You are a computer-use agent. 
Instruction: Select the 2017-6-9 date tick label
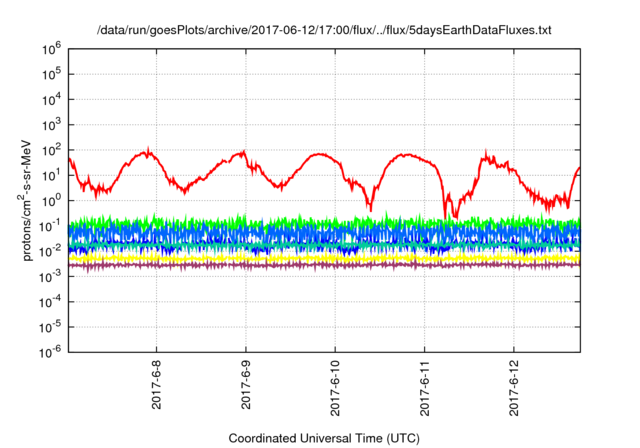(x=246, y=386)
